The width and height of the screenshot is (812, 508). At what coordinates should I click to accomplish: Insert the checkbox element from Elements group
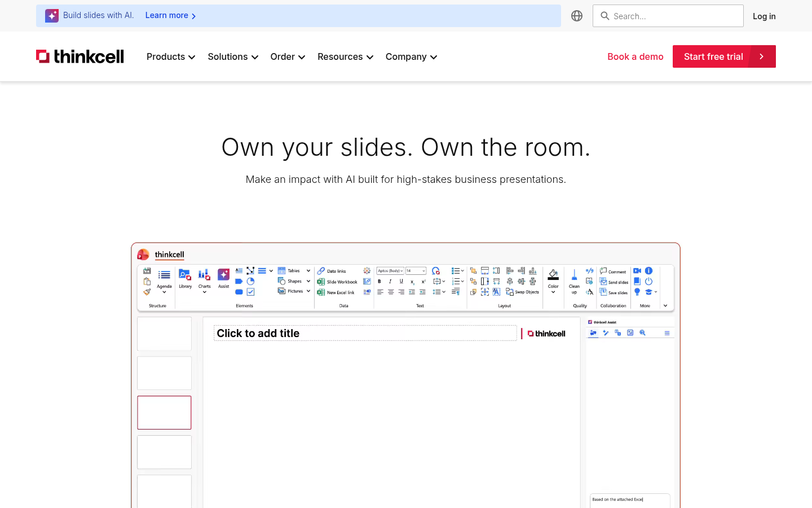tap(250, 292)
